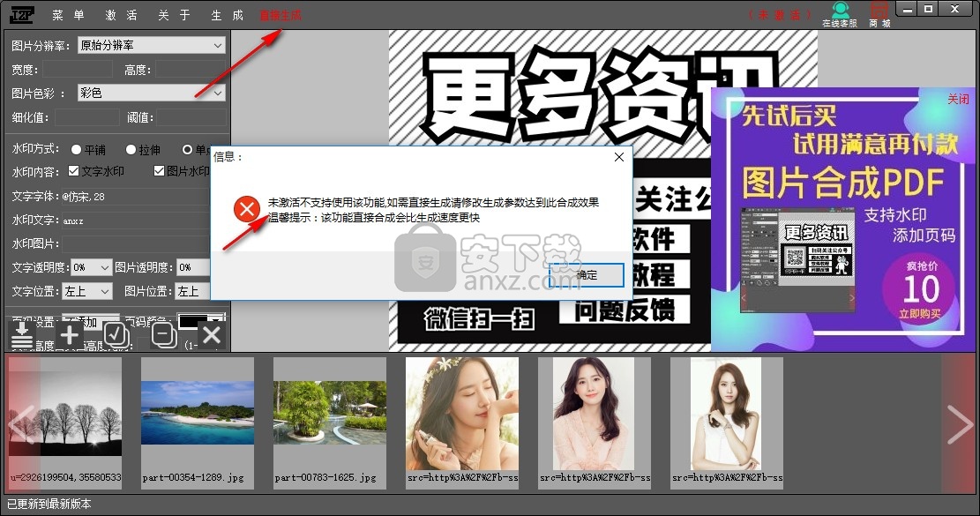Click the import list icon with down arrow
The height and width of the screenshot is (516, 980).
click(22, 334)
